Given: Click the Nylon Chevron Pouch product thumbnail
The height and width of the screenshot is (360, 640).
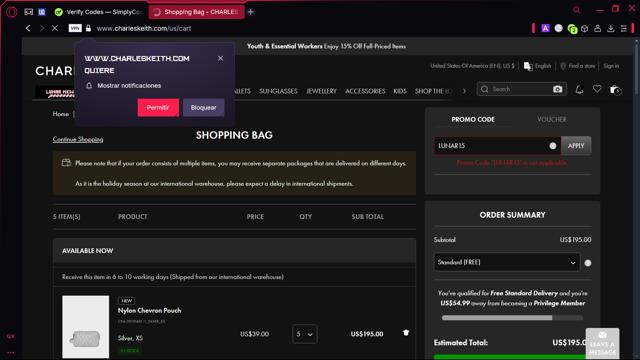Looking at the screenshot, I should coord(86,327).
